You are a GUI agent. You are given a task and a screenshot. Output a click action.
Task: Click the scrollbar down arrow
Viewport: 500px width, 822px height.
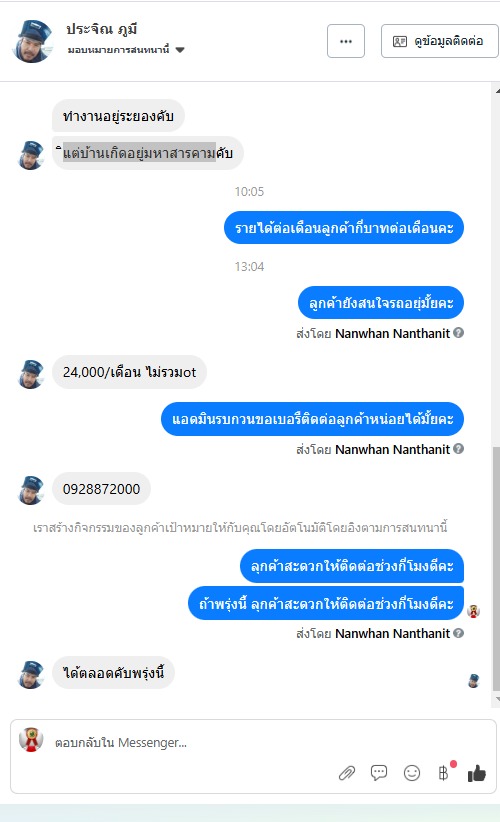pos(496,699)
